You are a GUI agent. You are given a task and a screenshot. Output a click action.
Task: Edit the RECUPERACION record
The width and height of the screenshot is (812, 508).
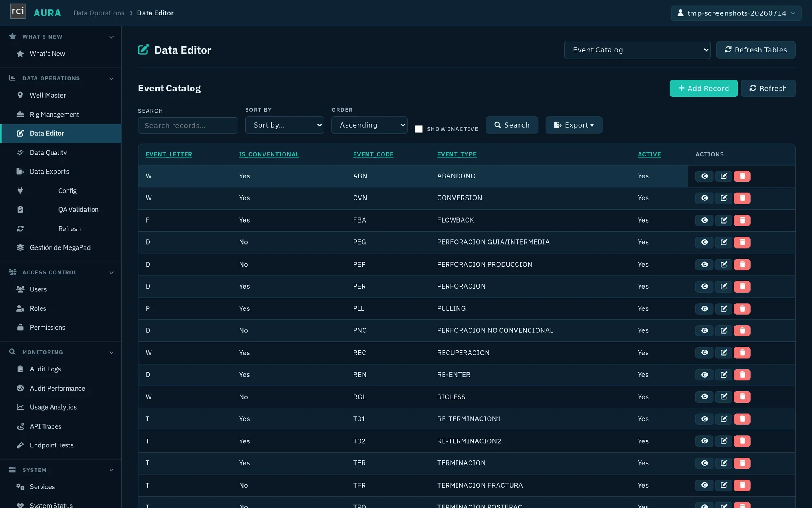(723, 353)
